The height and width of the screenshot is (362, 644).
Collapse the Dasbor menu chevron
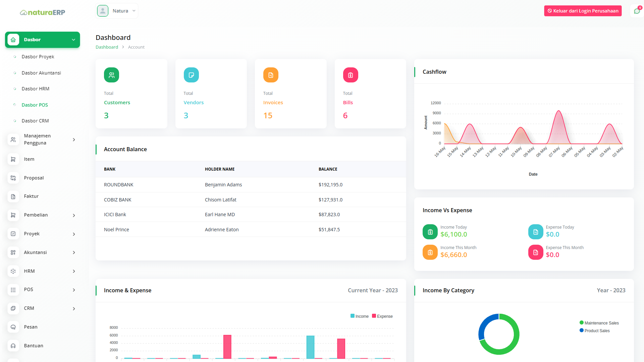(x=73, y=40)
